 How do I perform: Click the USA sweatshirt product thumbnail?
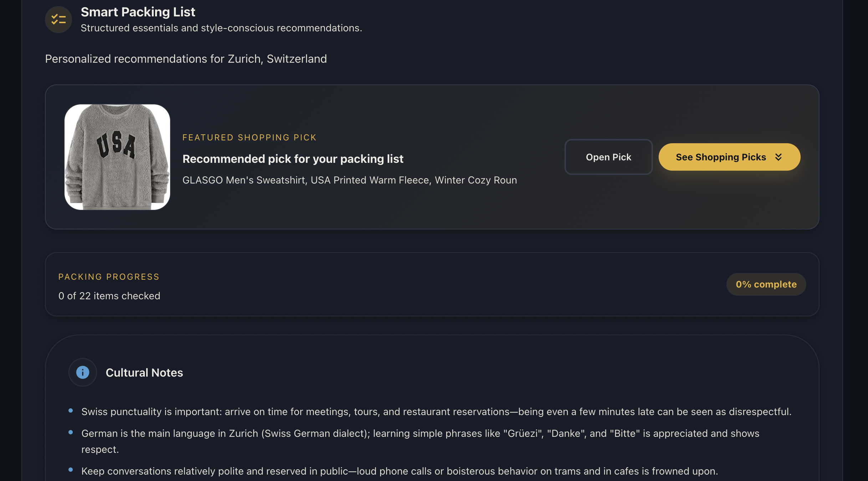(x=117, y=157)
